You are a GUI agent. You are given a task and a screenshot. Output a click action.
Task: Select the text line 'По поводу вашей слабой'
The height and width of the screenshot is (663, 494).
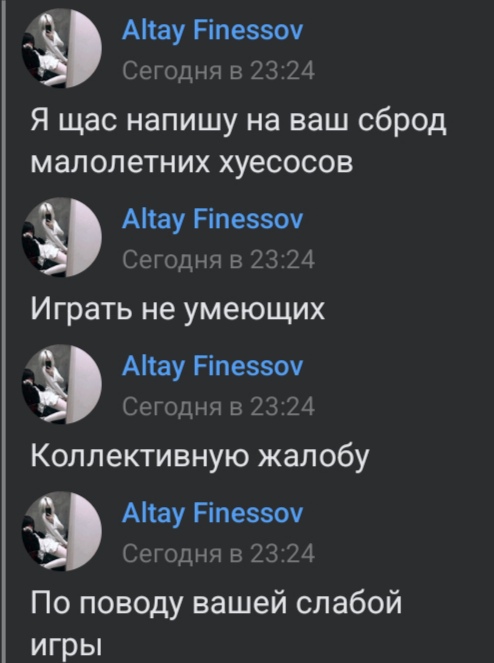(216, 604)
